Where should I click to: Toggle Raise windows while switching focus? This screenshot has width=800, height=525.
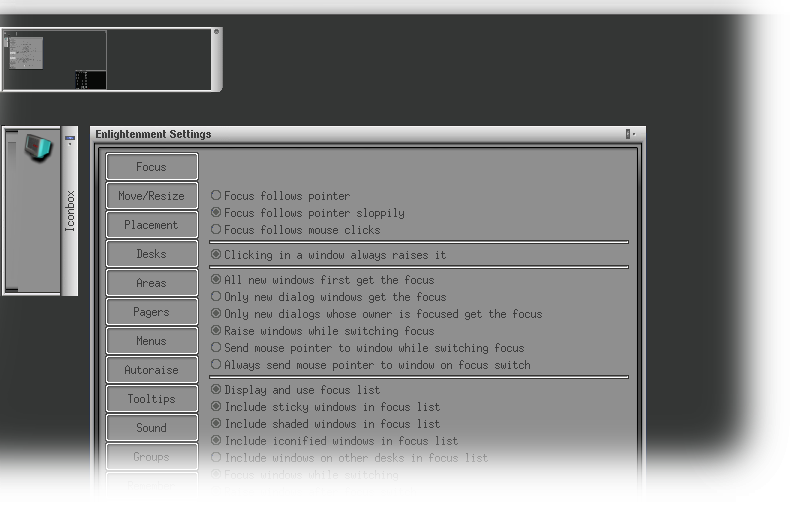click(322, 331)
